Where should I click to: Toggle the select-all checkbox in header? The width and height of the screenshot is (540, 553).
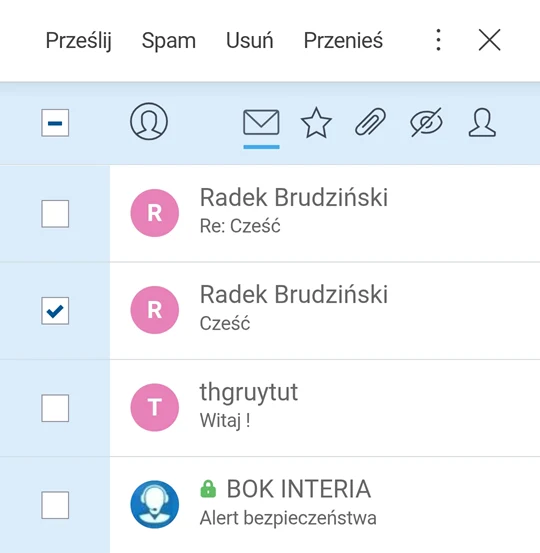pos(55,123)
